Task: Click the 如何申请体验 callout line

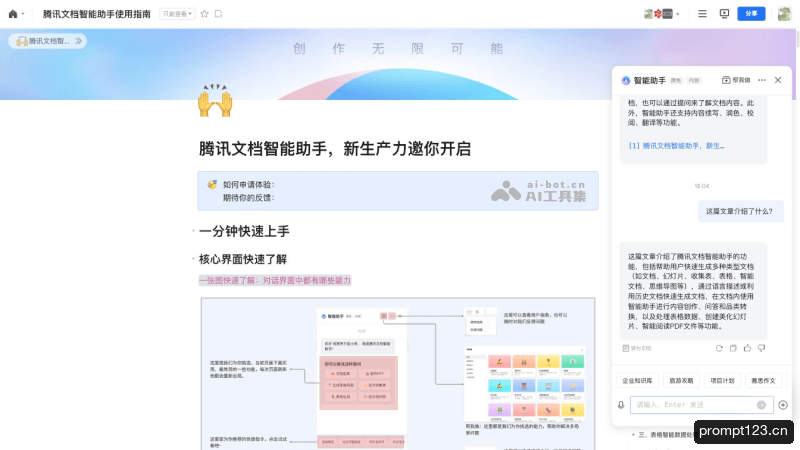Action: click(248, 185)
